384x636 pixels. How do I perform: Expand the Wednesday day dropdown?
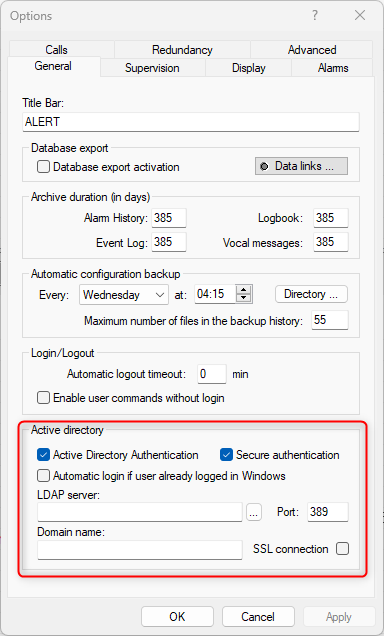tap(124, 295)
